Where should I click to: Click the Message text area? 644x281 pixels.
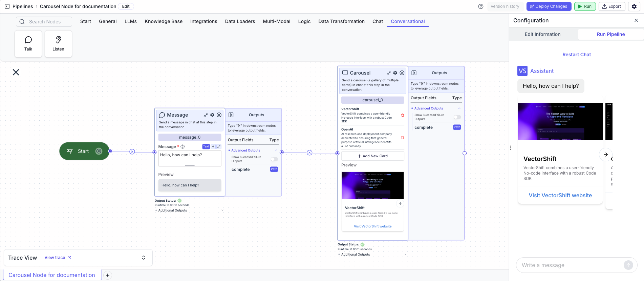[190, 158]
